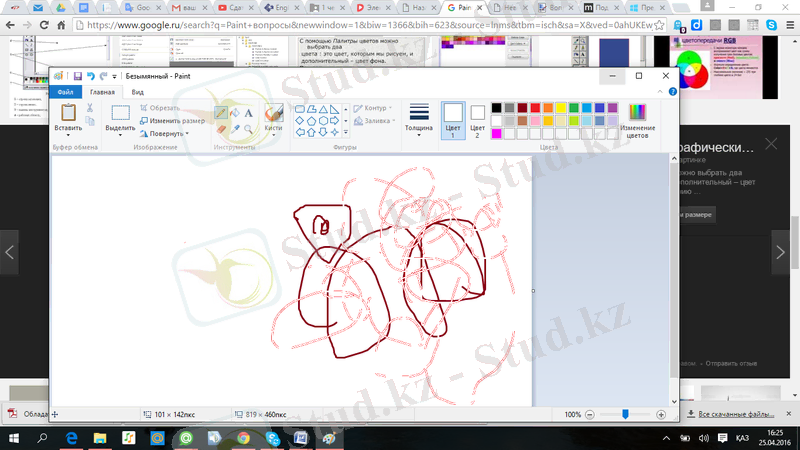800x450 pixels.
Task: Expand the Вставить paste dropdown arrow
Action: coord(68,134)
